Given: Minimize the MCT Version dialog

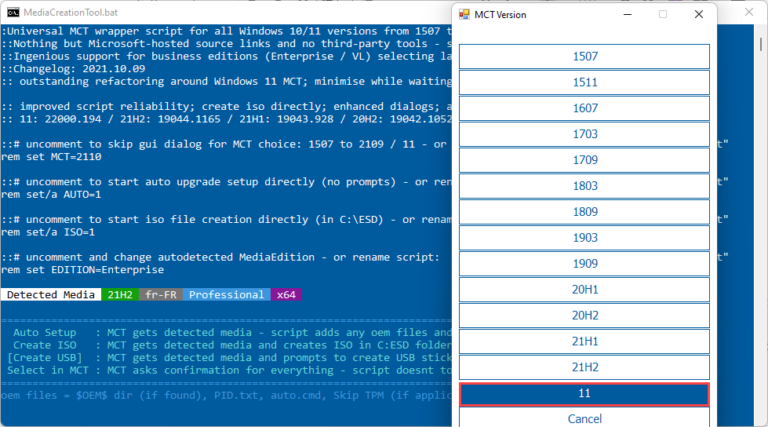Looking at the screenshot, I should point(627,15).
